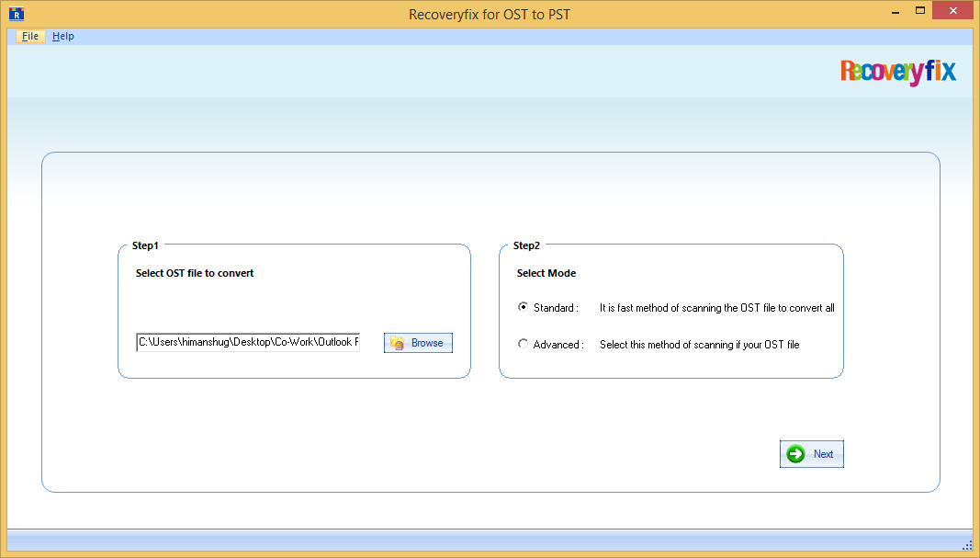Click the Advanced mode description text

click(699, 345)
